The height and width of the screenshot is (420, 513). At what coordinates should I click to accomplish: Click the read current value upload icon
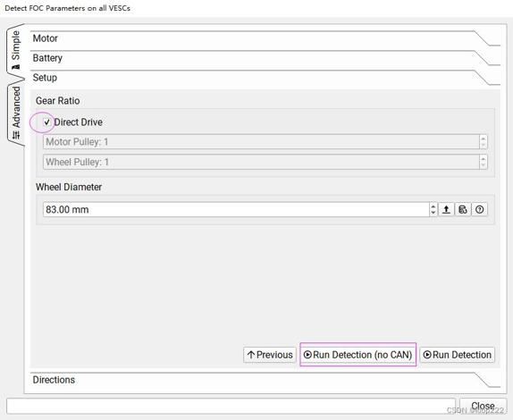(x=446, y=209)
